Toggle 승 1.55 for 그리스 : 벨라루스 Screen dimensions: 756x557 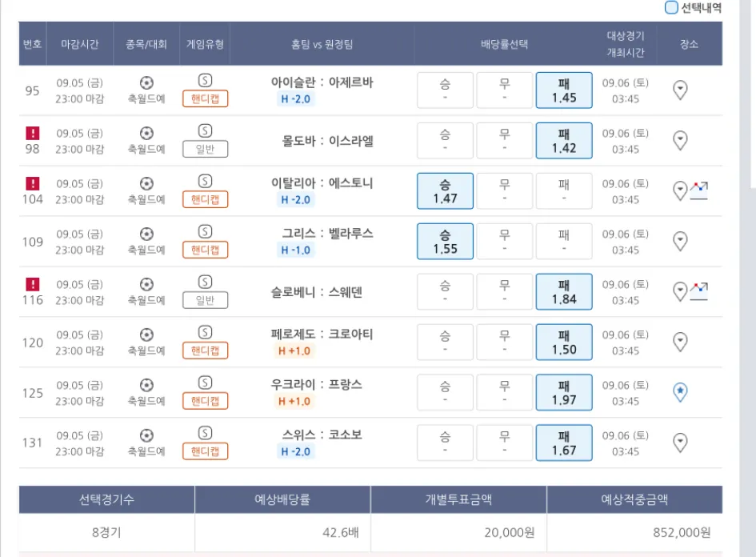click(x=445, y=241)
